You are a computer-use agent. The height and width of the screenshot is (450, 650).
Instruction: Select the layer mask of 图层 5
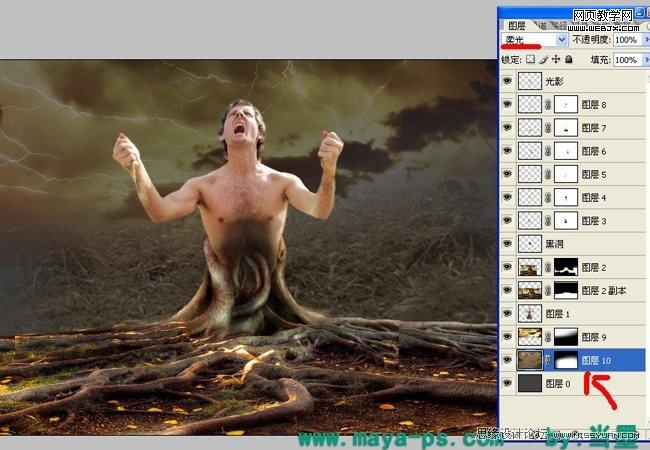566,174
